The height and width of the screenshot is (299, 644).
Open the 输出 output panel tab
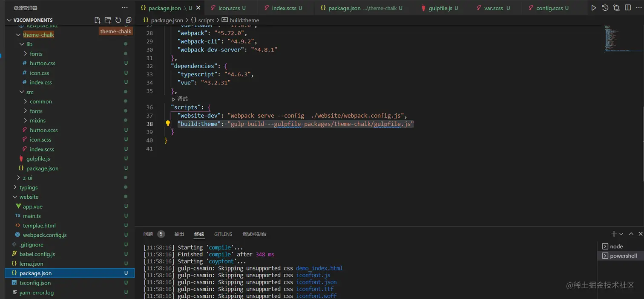click(x=179, y=234)
